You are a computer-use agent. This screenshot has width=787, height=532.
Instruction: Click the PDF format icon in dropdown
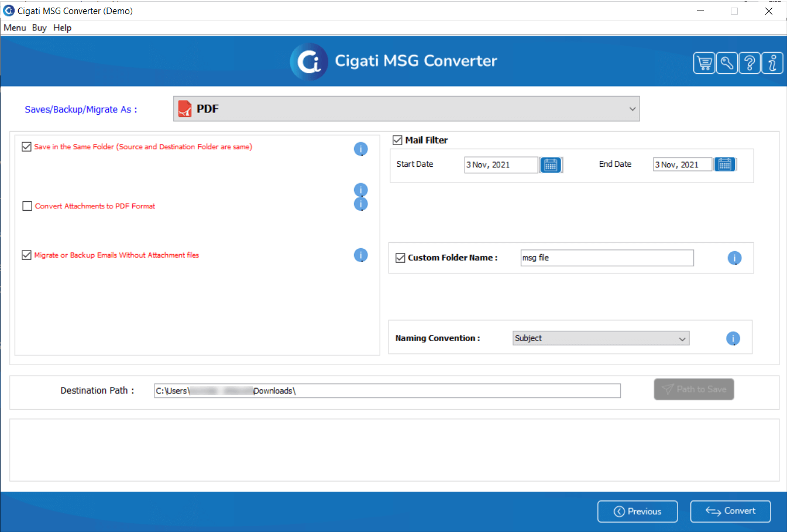point(185,109)
